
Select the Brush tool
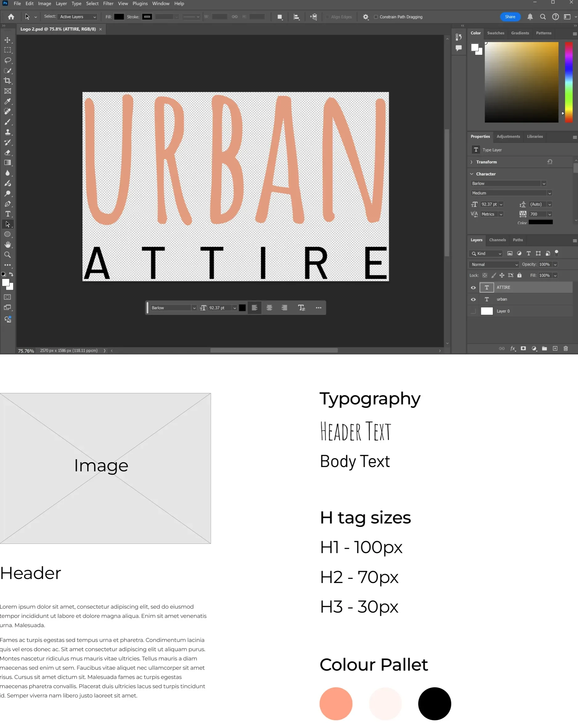7,122
